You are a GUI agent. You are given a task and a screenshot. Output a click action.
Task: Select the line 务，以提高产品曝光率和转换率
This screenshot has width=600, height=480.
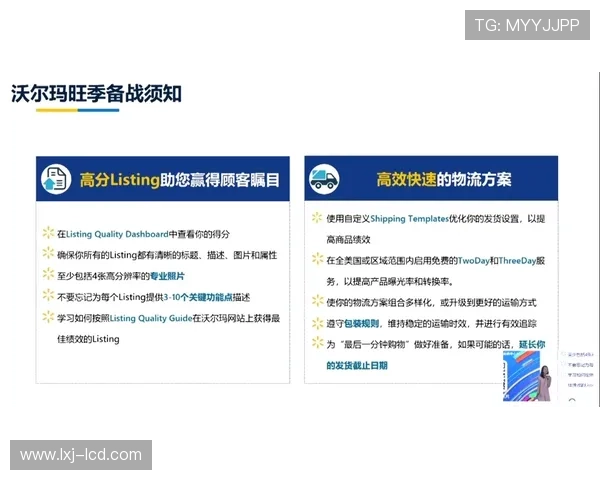coord(390,282)
